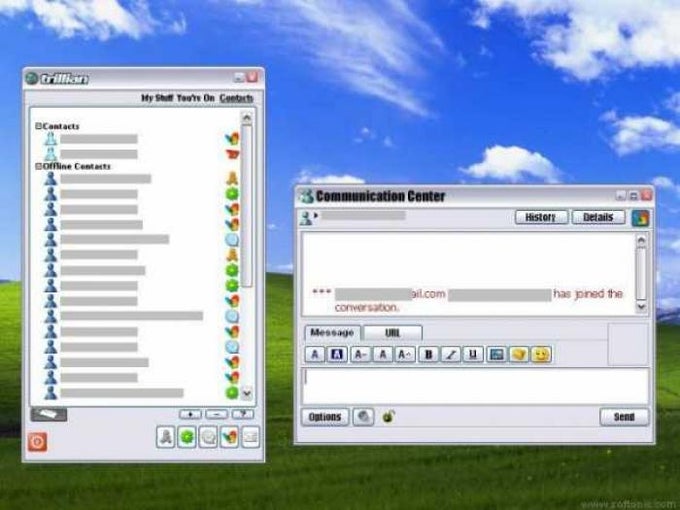Switch to the URL tab
This screenshot has width=680, height=510.
click(x=392, y=333)
